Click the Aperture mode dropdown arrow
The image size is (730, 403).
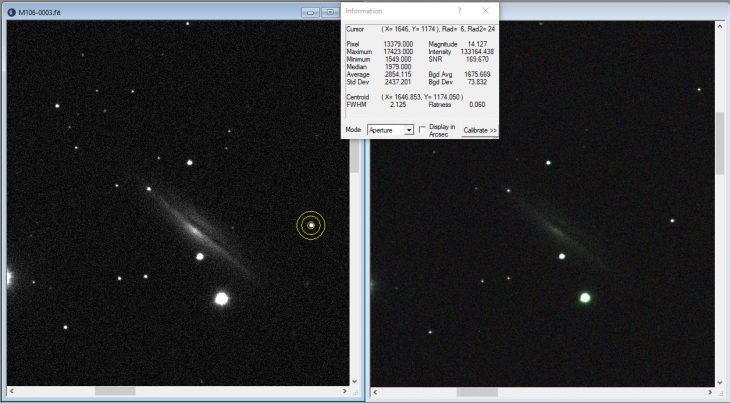(x=408, y=130)
